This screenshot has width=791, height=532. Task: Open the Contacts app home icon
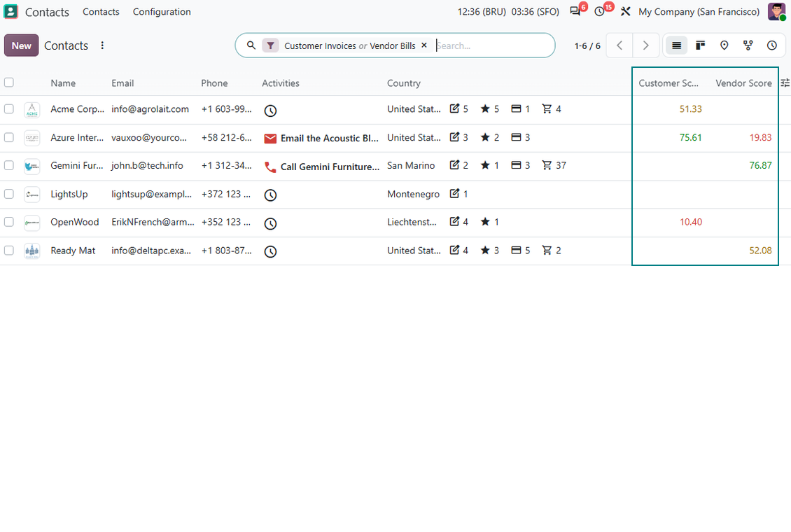click(10, 12)
